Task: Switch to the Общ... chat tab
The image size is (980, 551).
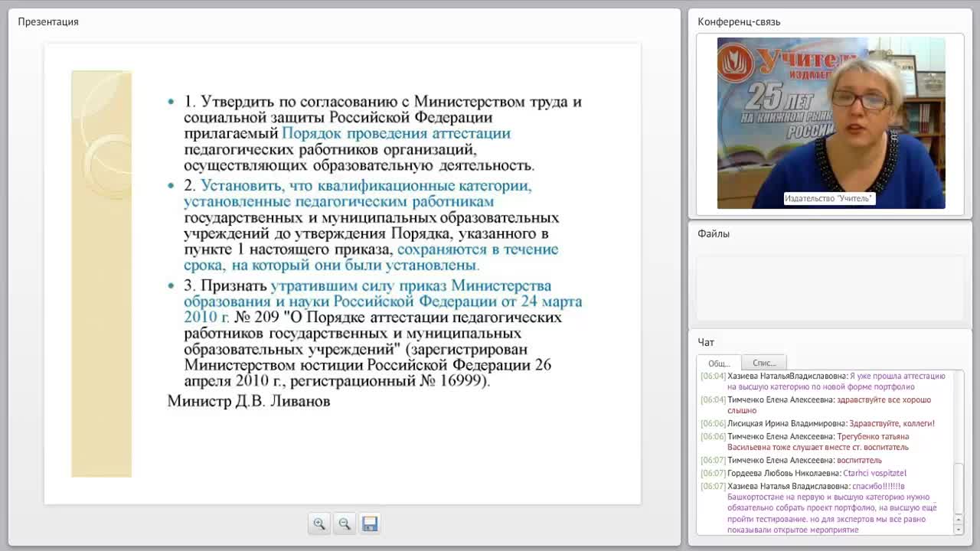Action: pyautogui.click(x=718, y=363)
